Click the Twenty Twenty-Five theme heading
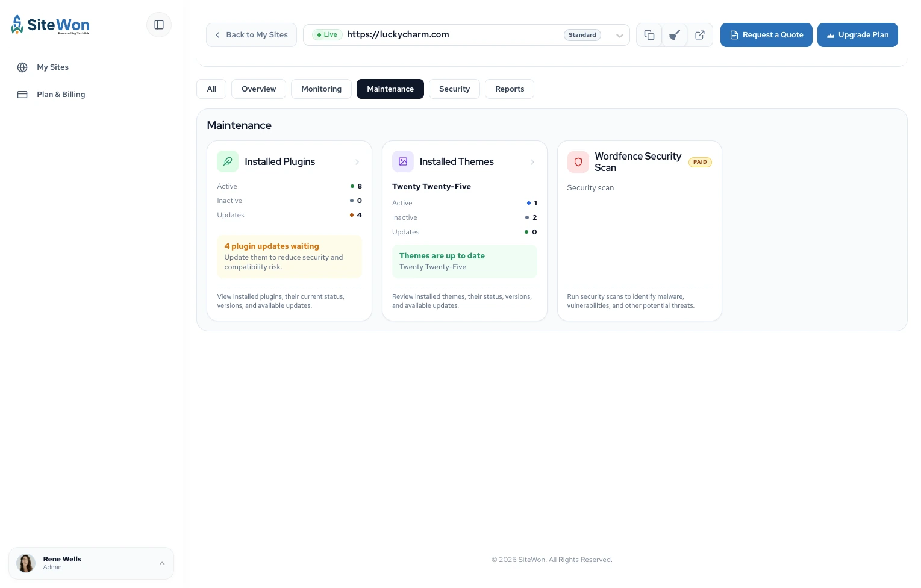 431,187
